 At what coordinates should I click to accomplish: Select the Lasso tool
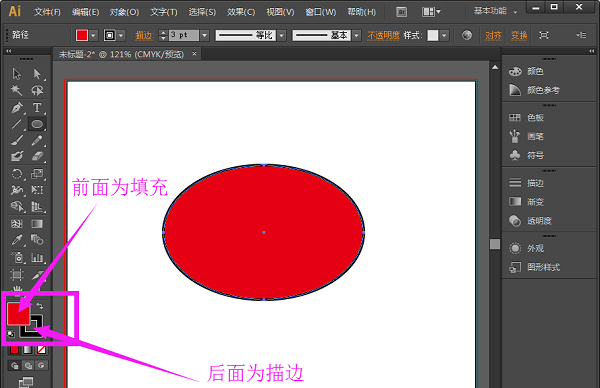[37, 90]
